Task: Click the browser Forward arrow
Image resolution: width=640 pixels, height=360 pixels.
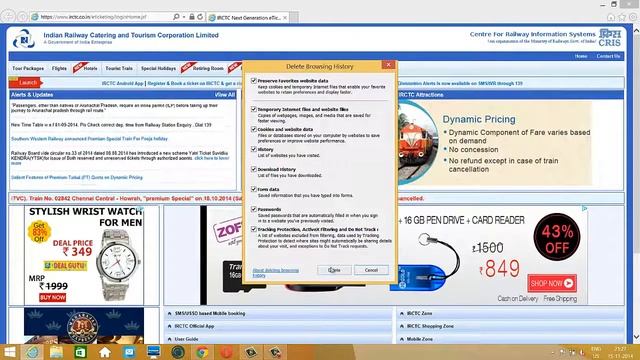Action: [22, 17]
